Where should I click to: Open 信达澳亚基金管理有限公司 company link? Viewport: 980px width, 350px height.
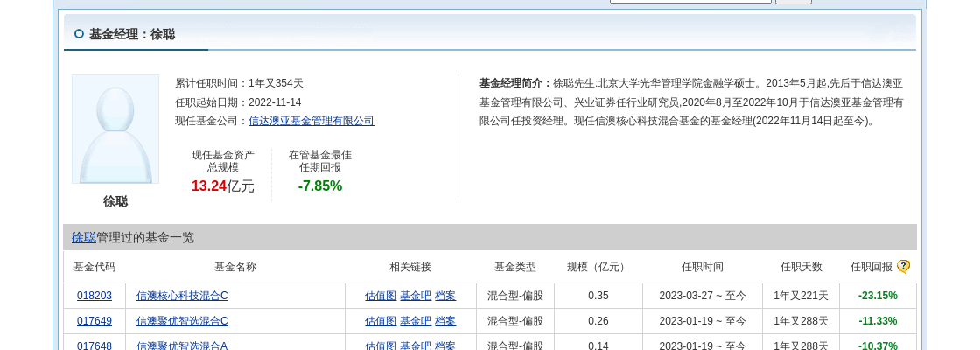click(x=311, y=121)
